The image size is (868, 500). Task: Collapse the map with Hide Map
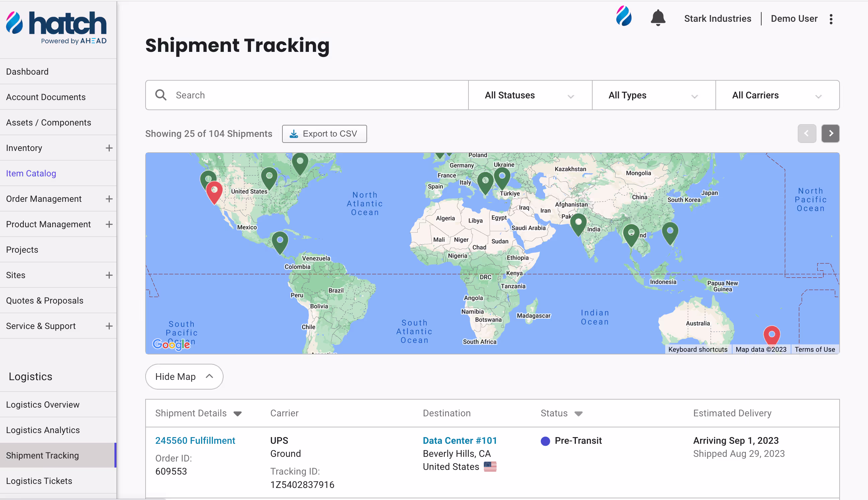(184, 377)
